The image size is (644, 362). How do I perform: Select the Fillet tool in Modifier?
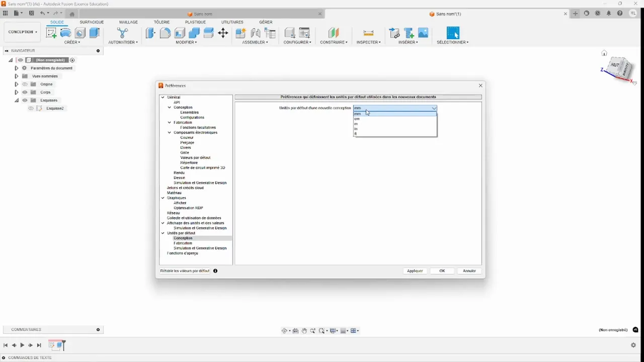165,33
